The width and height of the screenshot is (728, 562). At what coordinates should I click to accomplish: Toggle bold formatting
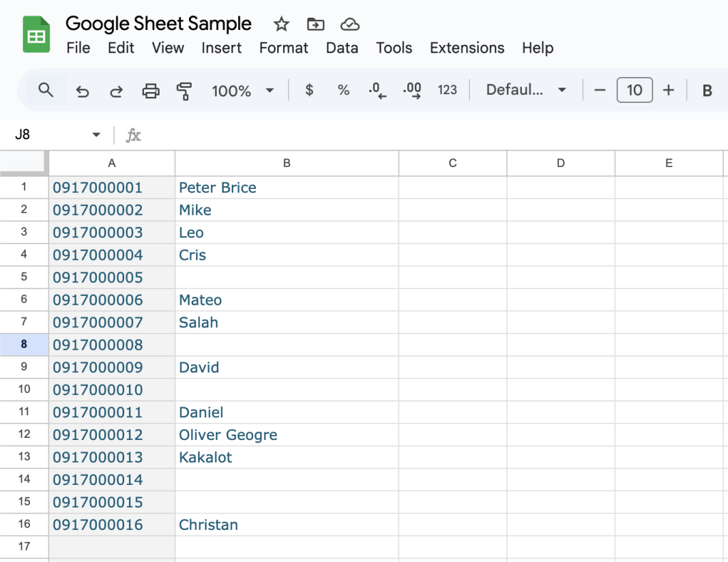pyautogui.click(x=707, y=91)
